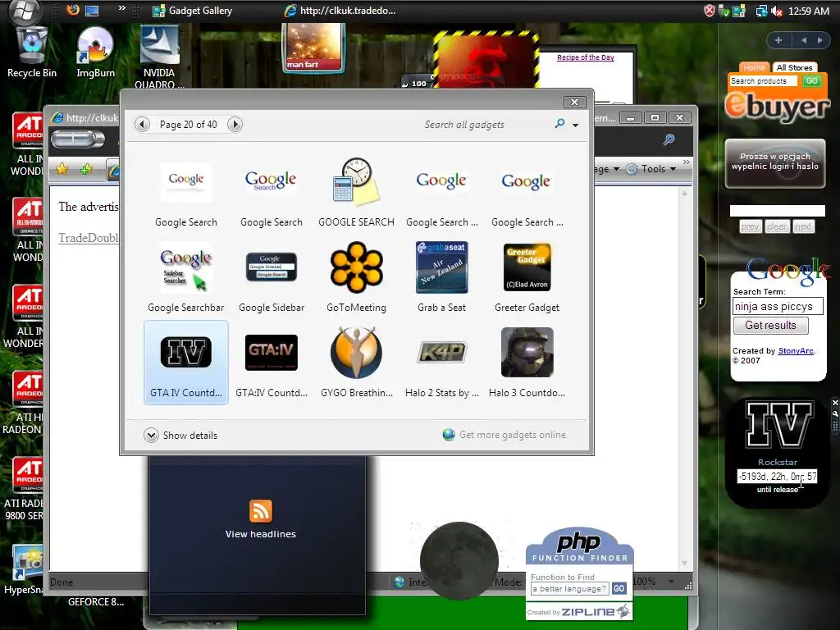
Task: Select the Greeter Gadget
Action: (527, 278)
